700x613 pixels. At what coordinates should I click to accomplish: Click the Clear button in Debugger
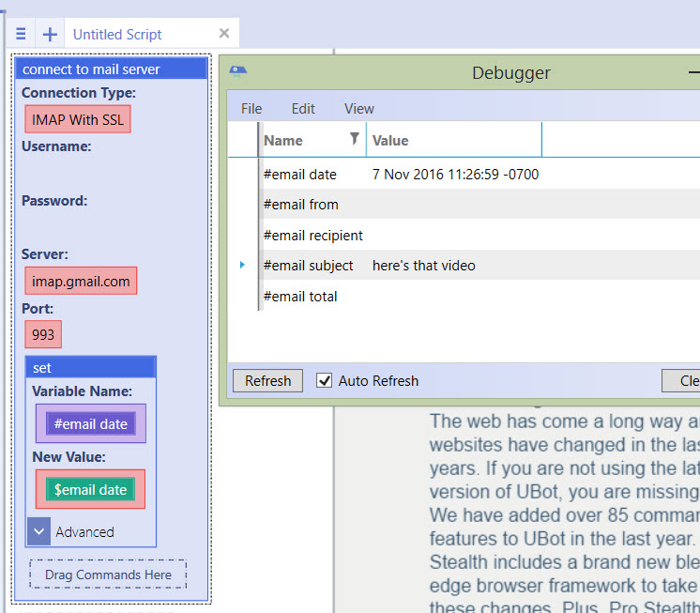(x=681, y=381)
